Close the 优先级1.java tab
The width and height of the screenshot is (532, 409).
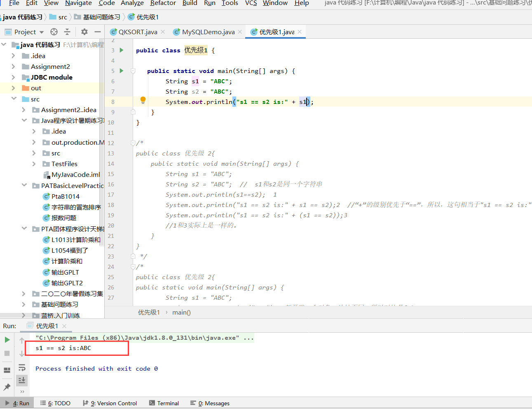300,32
